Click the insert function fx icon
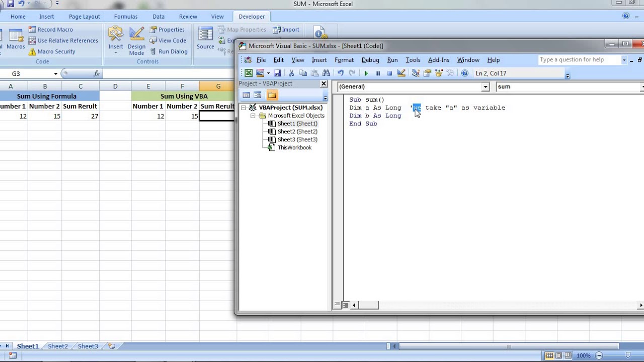The image size is (644, 362). [x=96, y=74]
